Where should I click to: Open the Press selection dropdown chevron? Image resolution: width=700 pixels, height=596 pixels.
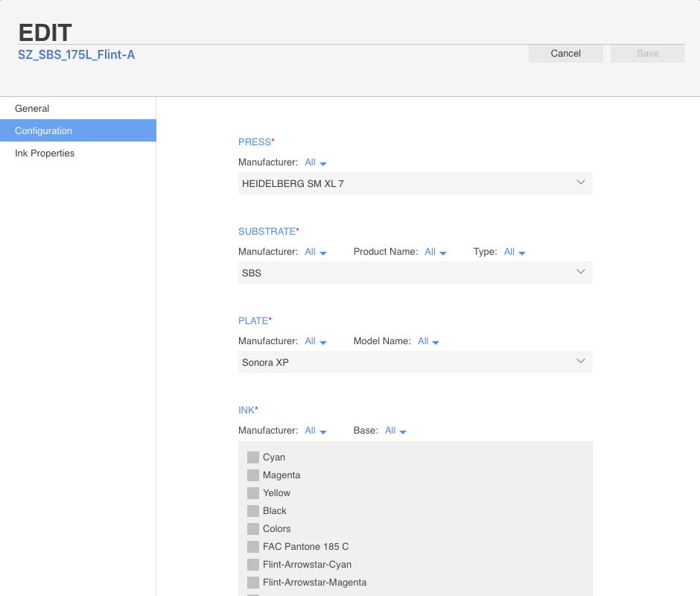(x=580, y=183)
